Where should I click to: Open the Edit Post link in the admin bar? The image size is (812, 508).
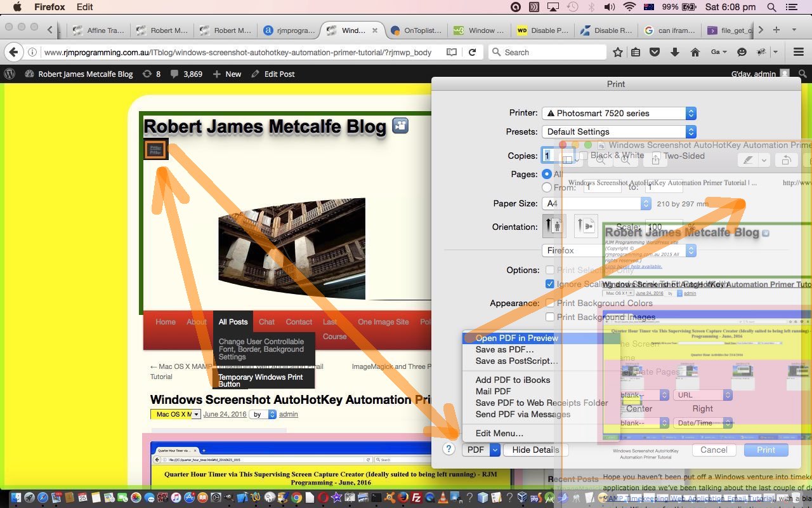click(x=273, y=74)
